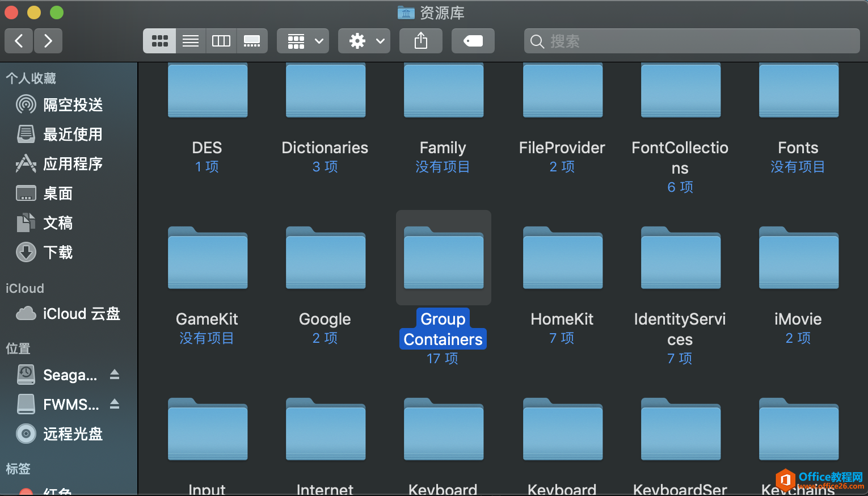Click the 位置 sidebar section header
Viewport: 868px width, 496px height.
(18, 348)
